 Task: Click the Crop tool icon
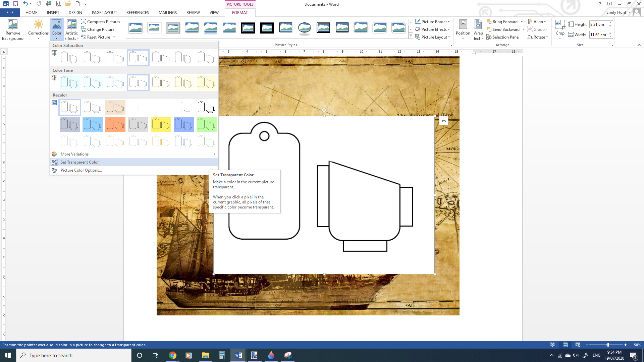[x=559, y=25]
